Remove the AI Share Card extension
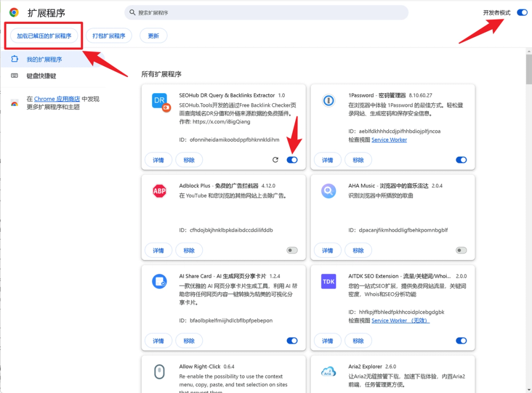 point(189,341)
